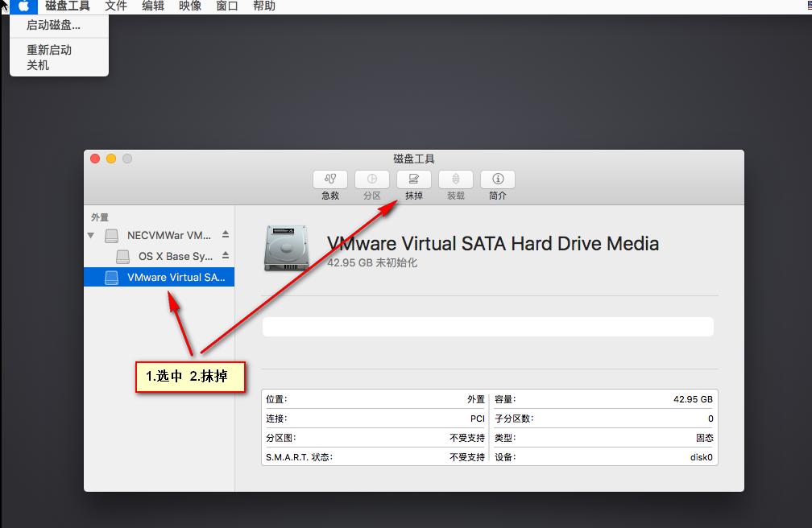
Task: Eject the OS X Base Sy... volume
Action: point(226,255)
